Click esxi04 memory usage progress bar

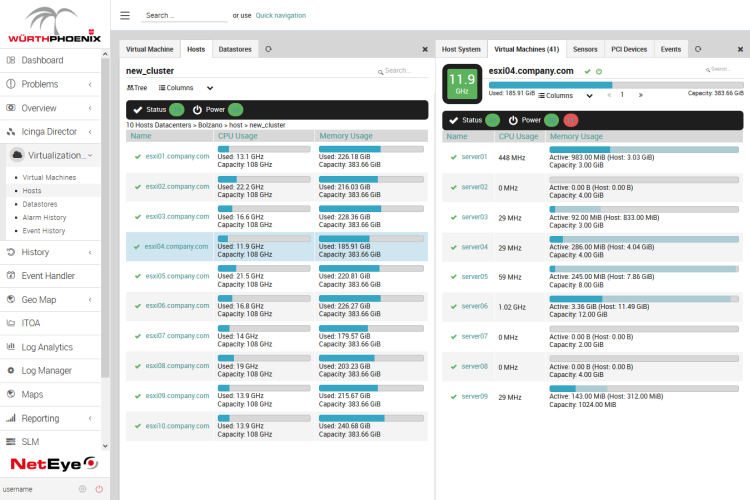[x=371, y=239]
